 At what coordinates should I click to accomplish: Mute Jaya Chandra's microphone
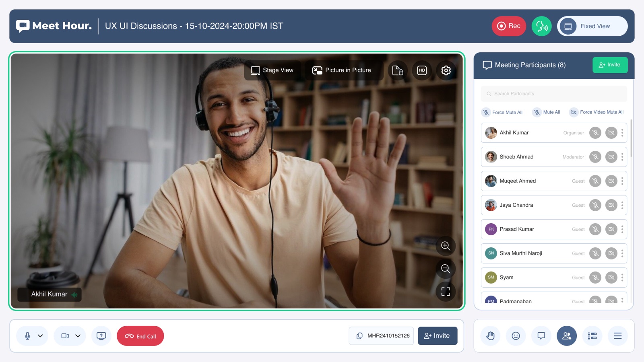[595, 205]
